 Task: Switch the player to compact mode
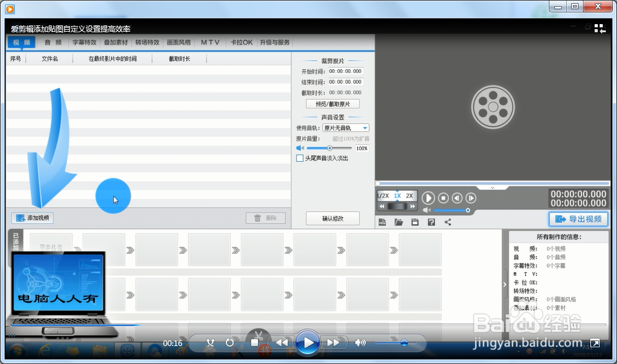click(600, 29)
